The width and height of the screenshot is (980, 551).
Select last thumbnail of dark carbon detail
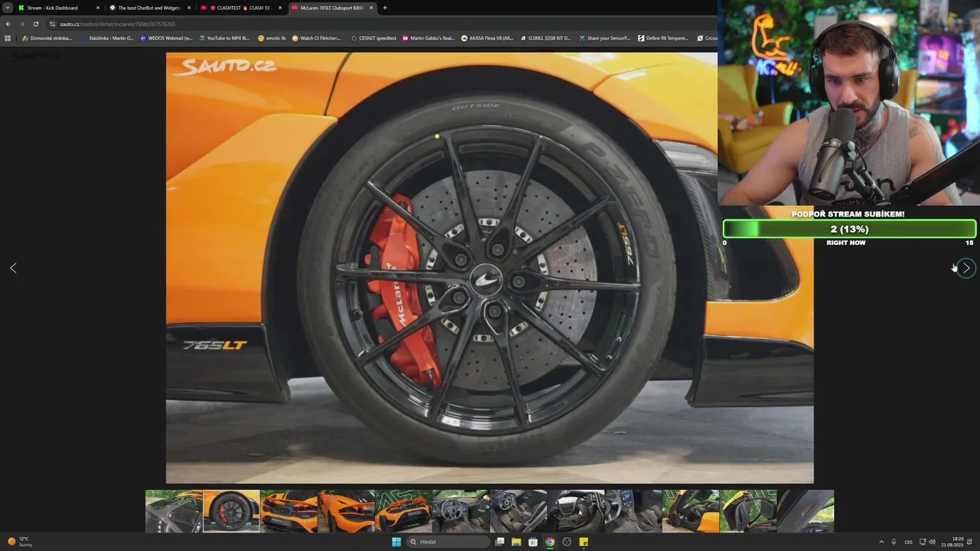805,511
